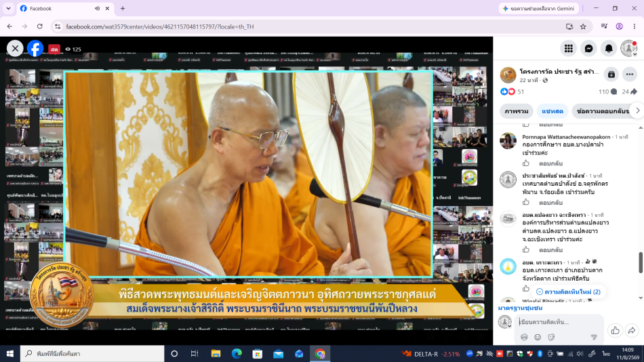
Task: Open the มาตรฐานชุมชน link
Action: 520,308
